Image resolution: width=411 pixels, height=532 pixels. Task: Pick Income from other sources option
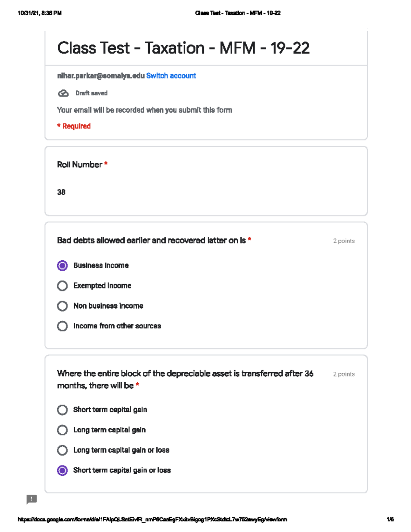(62, 326)
